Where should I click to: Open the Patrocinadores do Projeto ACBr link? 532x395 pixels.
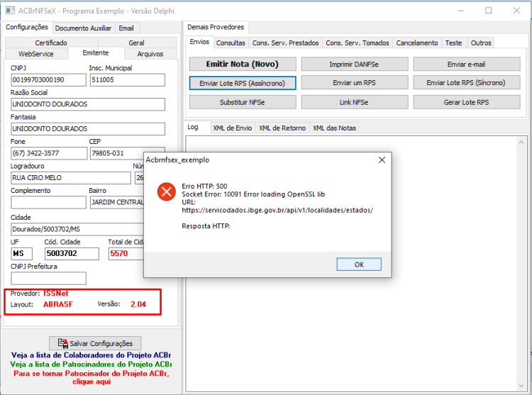pyautogui.click(x=91, y=364)
